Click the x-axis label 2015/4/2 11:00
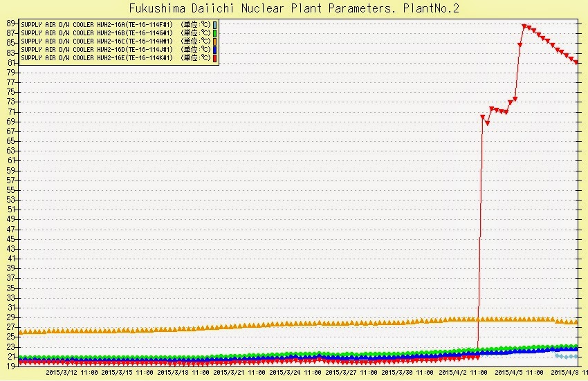588x381 pixels. click(463, 373)
